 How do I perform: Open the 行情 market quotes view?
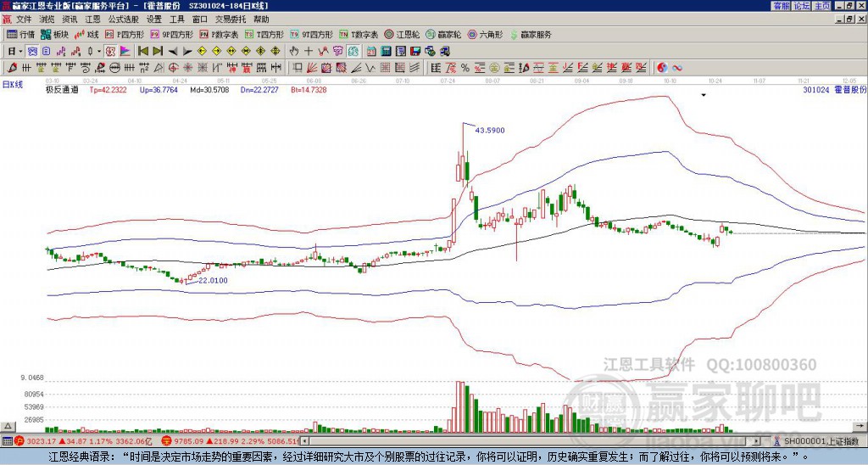pos(20,34)
